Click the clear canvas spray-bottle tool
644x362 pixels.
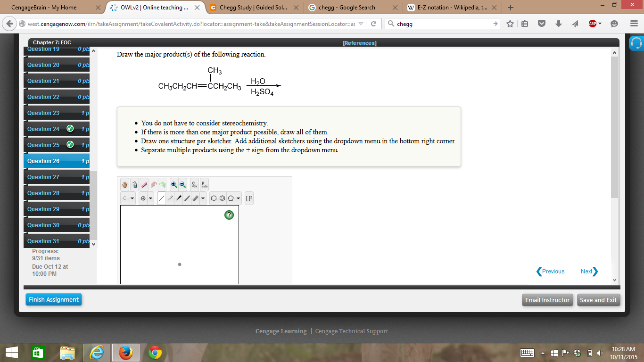pos(134,185)
